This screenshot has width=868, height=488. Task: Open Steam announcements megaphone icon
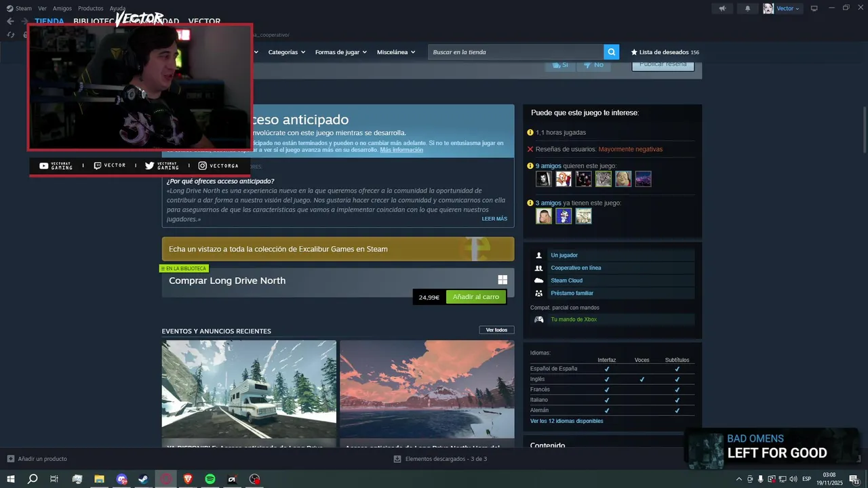tap(722, 8)
